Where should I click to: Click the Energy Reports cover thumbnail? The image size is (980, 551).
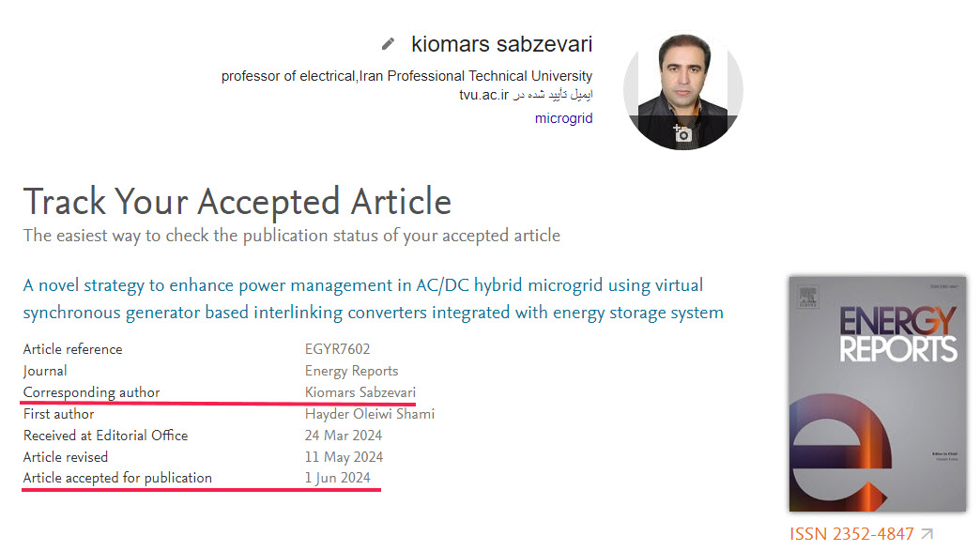click(x=878, y=394)
